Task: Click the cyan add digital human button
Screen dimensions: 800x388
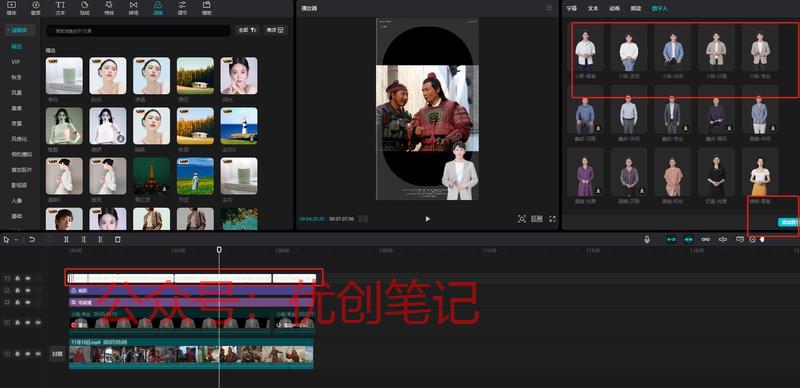Action: tap(788, 222)
